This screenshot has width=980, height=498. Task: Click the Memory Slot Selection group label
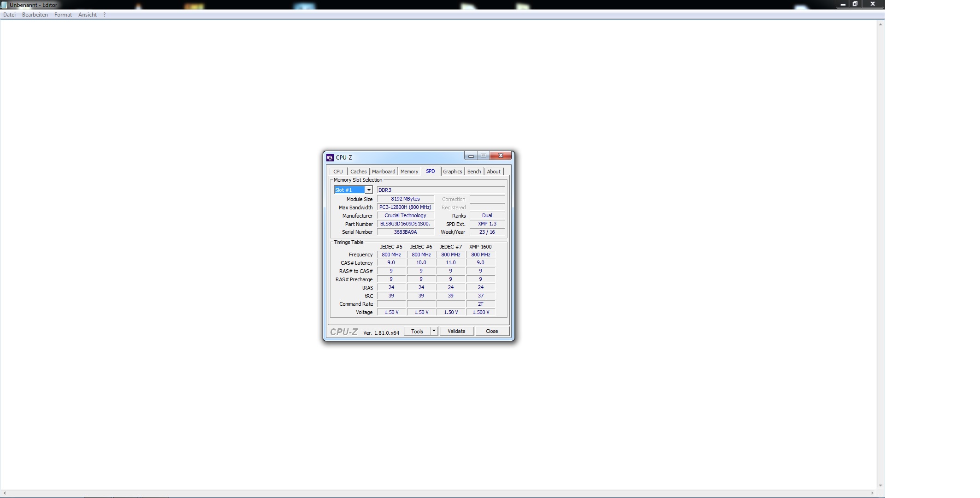358,180
